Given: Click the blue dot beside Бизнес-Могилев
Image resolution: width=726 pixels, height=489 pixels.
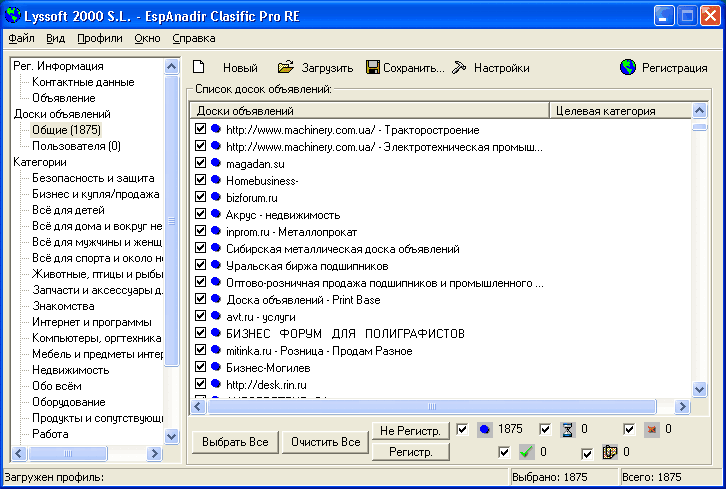Looking at the screenshot, I should click(x=216, y=367).
